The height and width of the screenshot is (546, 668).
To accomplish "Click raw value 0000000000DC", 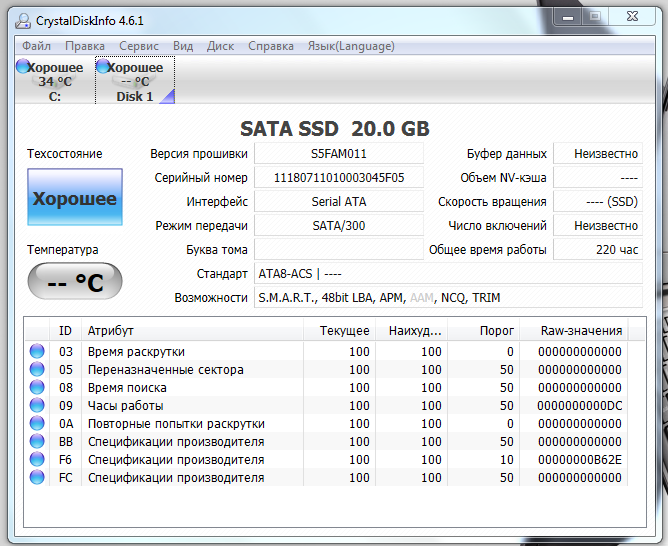I will coord(579,405).
